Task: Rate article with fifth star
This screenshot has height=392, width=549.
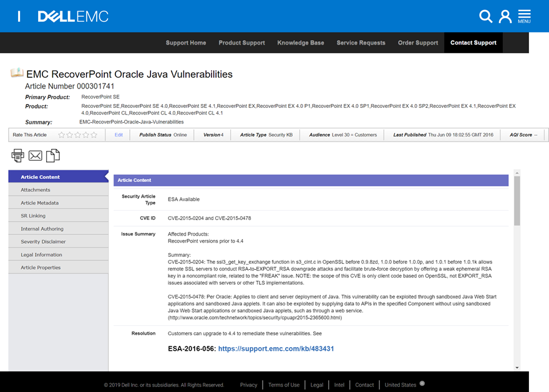Action: (94, 135)
